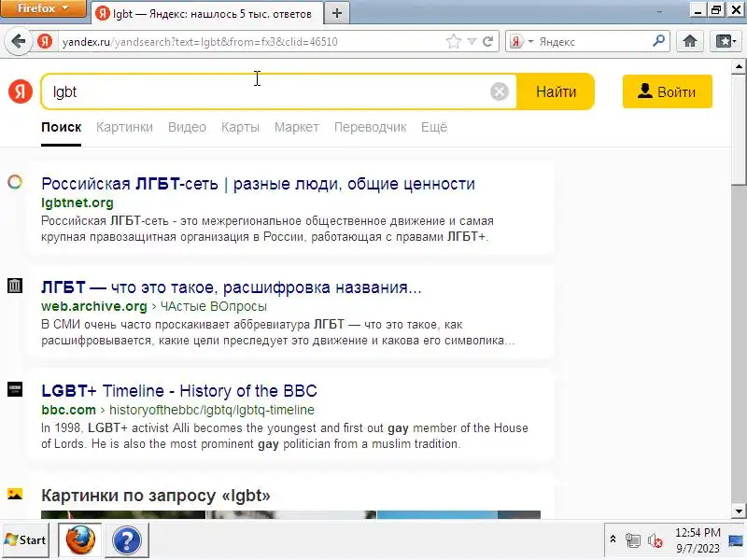Viewport: 747px width, 560px height.
Task: Click the ЧАстые ВОпросы breadcrumb link
Action: click(214, 306)
